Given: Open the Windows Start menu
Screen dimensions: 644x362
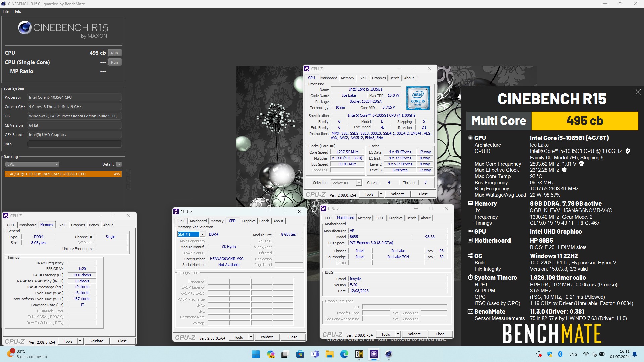Looking at the screenshot, I should coord(256,354).
